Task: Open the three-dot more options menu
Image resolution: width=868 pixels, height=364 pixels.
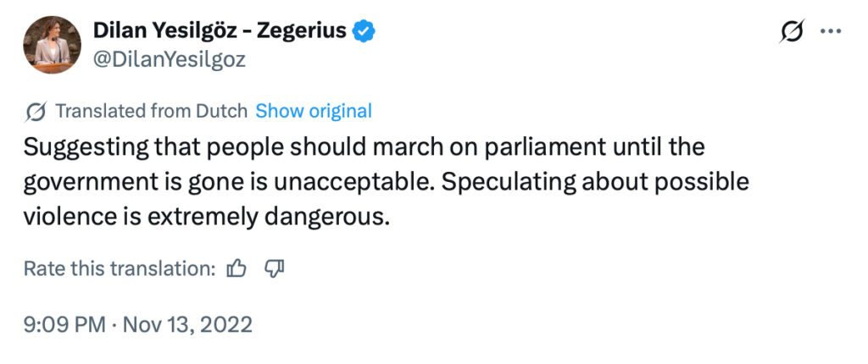Action: 831,31
